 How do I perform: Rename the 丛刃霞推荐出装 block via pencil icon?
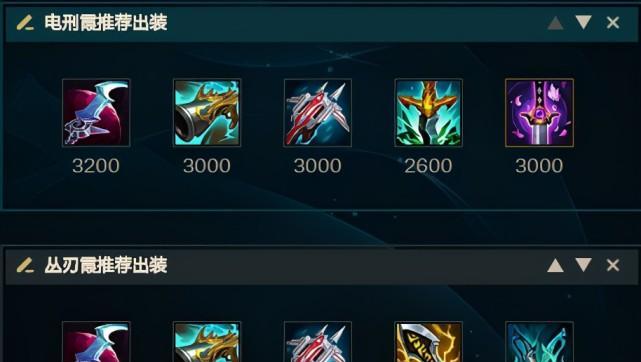(25, 265)
